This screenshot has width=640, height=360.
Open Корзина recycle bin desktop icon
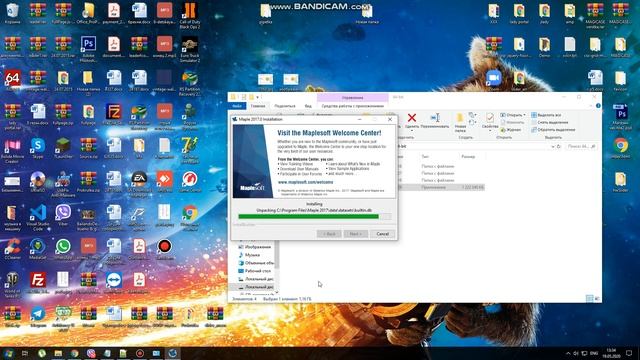click(x=12, y=13)
